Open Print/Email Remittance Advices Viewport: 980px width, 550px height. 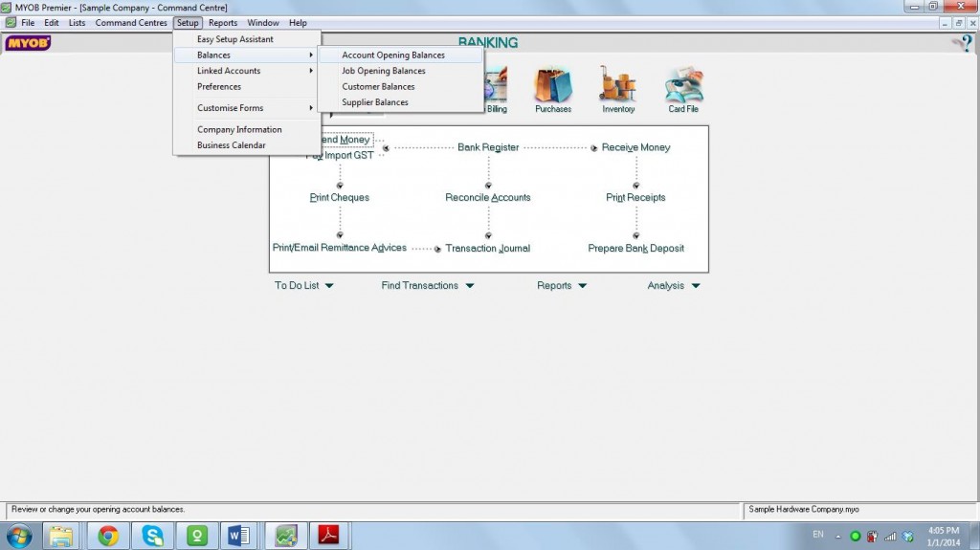(x=340, y=248)
